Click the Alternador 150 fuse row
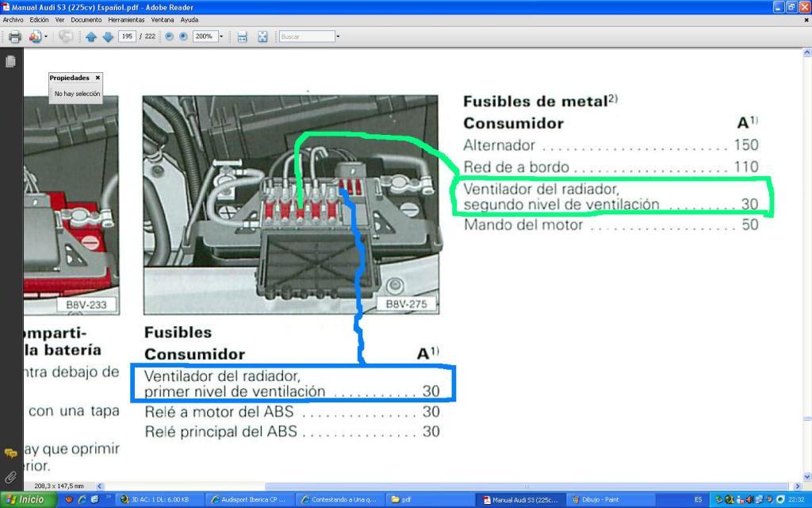Viewport: 812px width, 508px height. click(611, 145)
